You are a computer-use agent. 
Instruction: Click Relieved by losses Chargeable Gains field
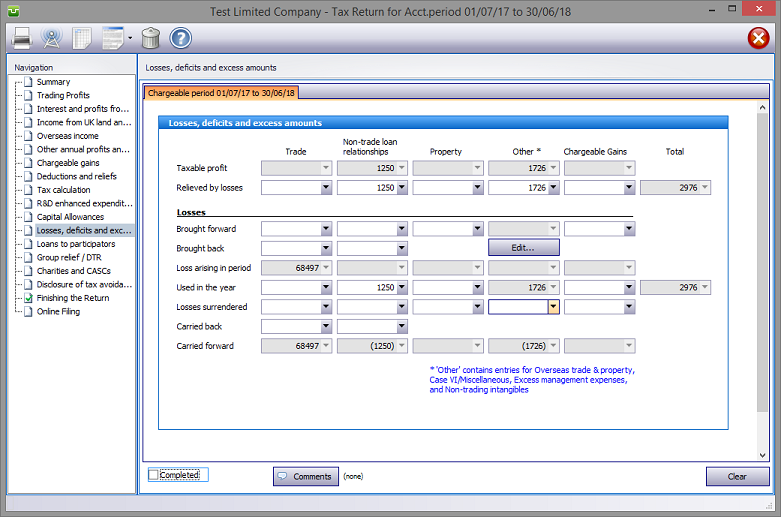click(x=594, y=187)
